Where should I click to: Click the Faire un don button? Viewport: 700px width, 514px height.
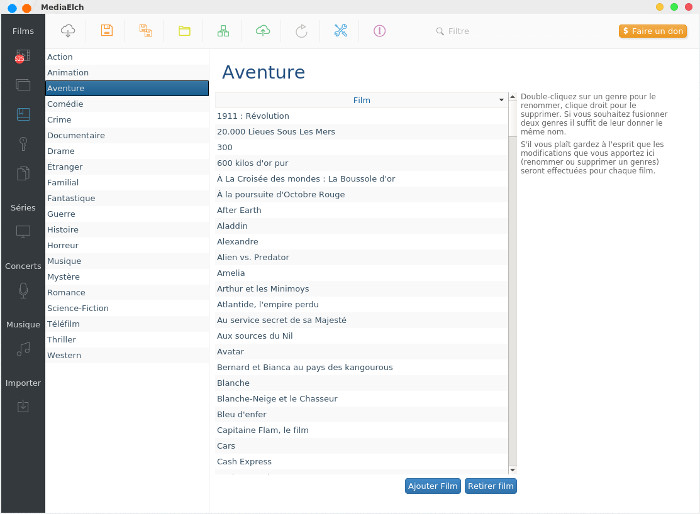[x=652, y=31]
